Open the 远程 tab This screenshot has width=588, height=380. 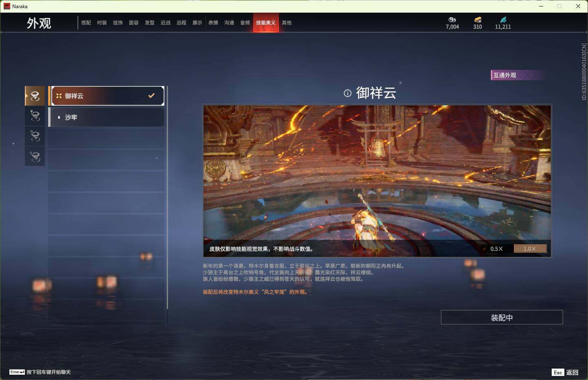[181, 23]
